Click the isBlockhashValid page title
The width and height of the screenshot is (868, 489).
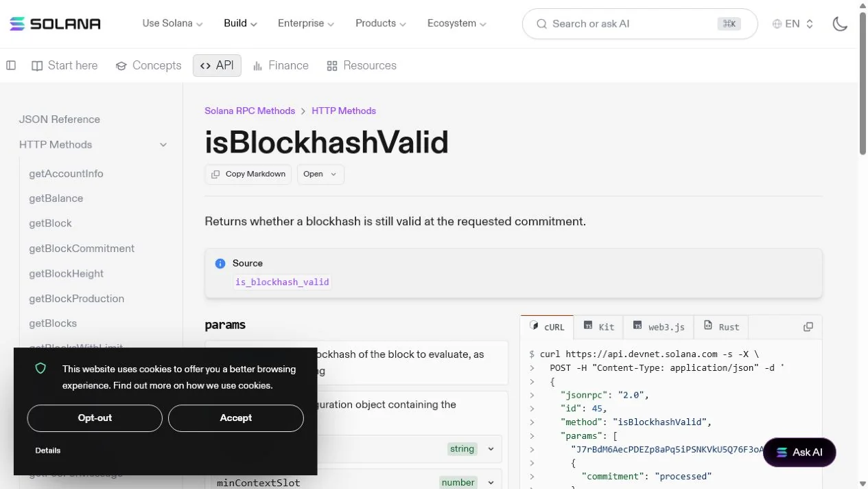point(327,142)
